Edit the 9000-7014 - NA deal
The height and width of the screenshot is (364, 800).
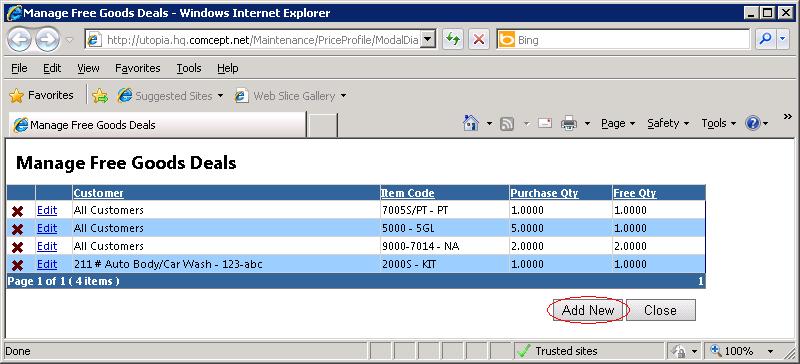point(47,246)
